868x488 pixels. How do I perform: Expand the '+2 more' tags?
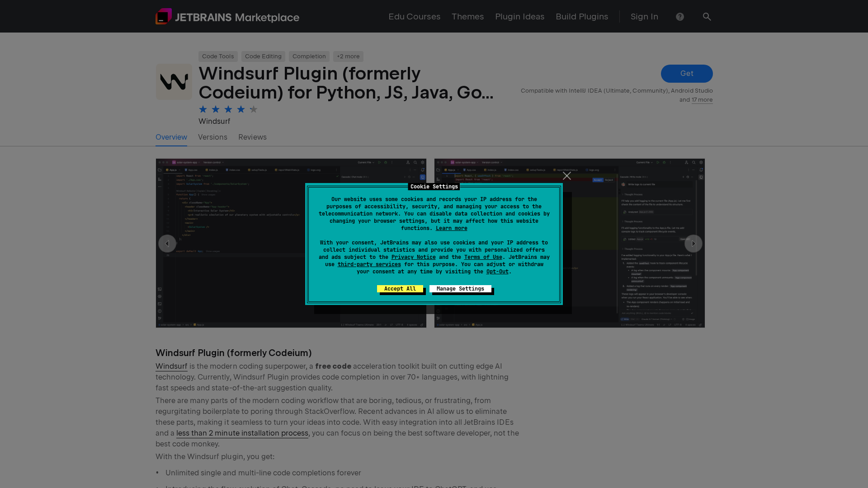tap(348, 56)
